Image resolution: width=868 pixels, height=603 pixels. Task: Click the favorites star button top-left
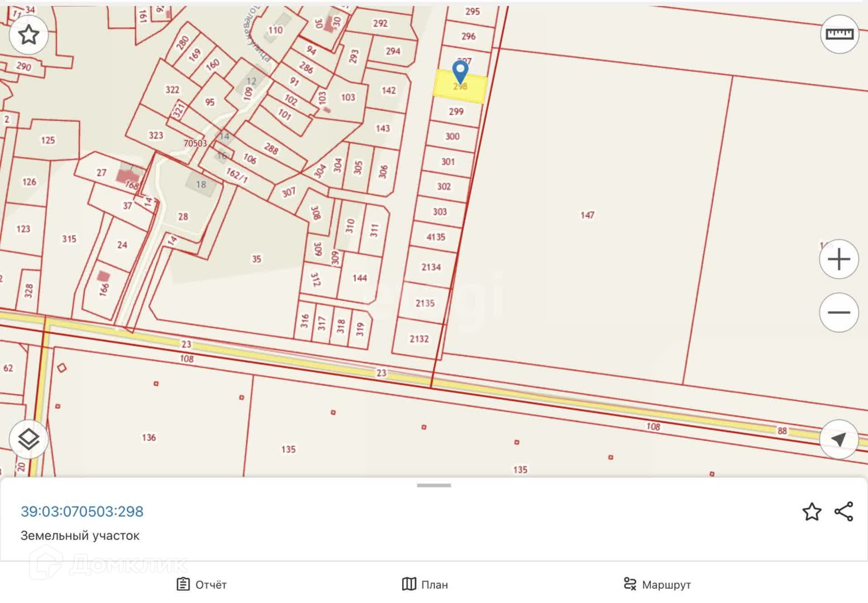(28, 35)
